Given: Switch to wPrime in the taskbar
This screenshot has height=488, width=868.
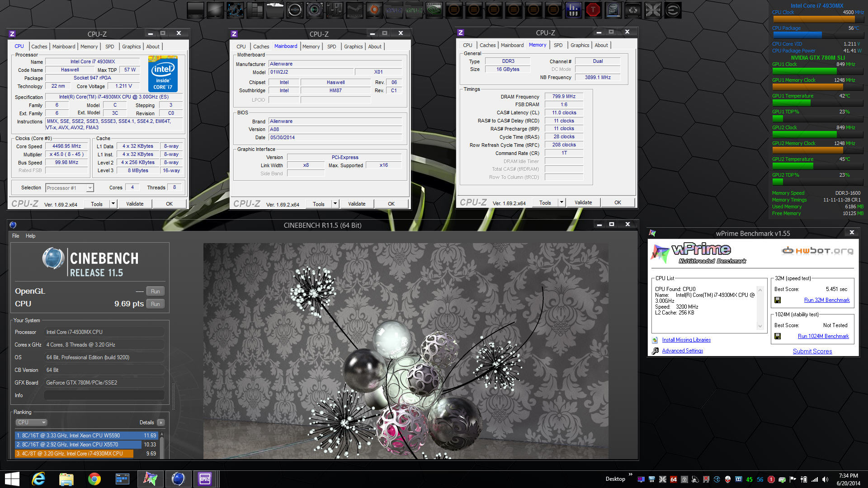Looking at the screenshot, I should 150,479.
